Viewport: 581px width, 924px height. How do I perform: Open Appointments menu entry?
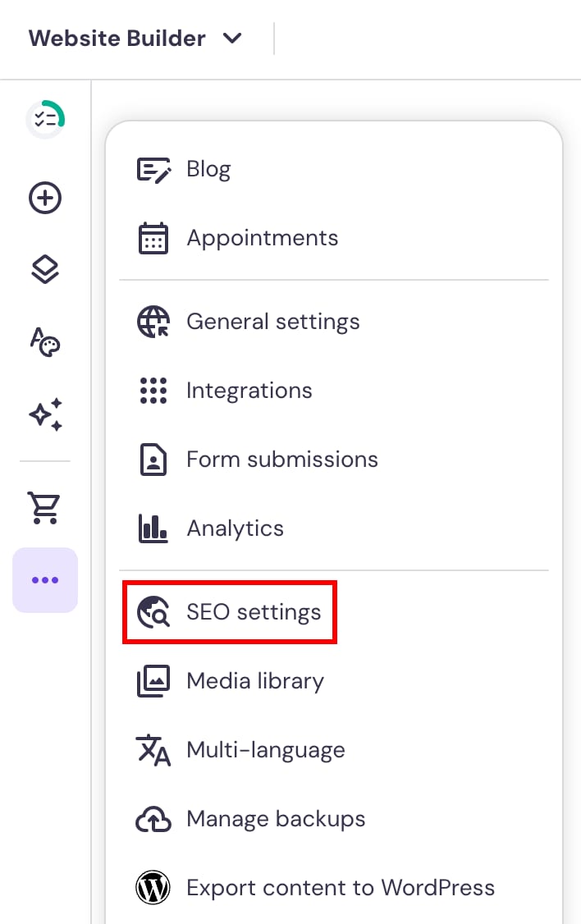tap(333, 238)
